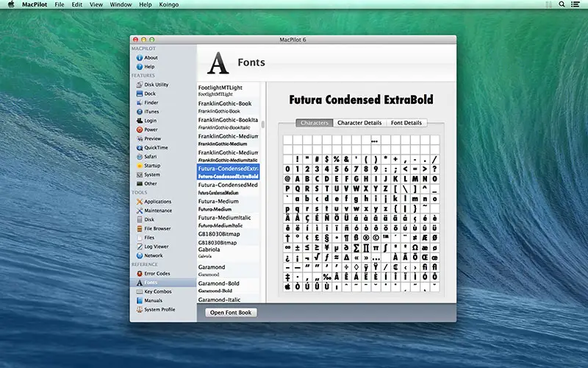This screenshot has width=588, height=368.
Task: Switch to the Font Details tab
Action: point(406,123)
